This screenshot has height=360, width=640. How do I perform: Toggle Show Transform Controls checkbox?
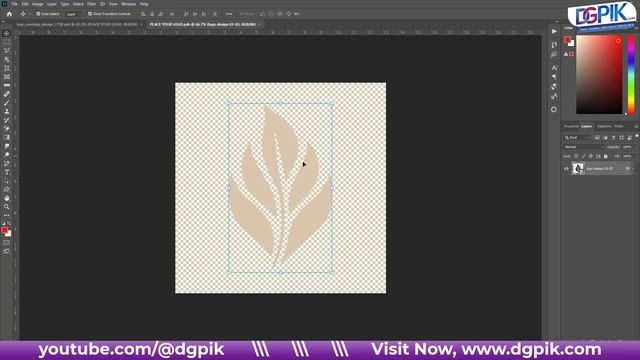click(x=90, y=14)
